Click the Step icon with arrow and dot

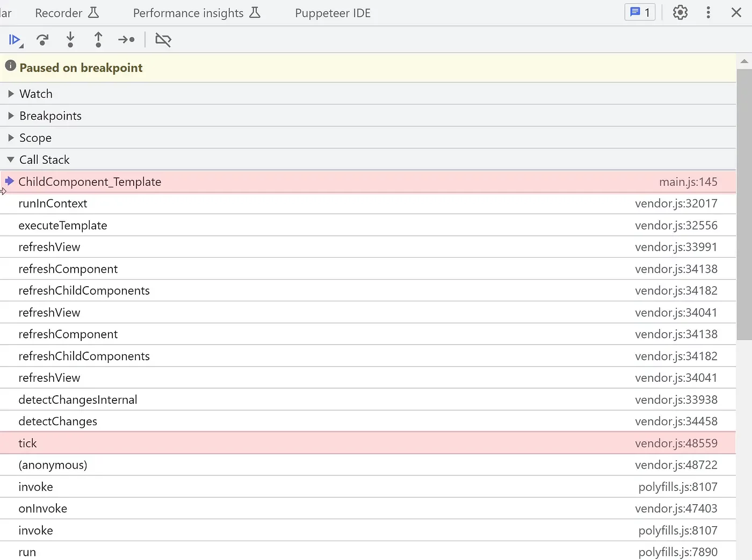126,40
